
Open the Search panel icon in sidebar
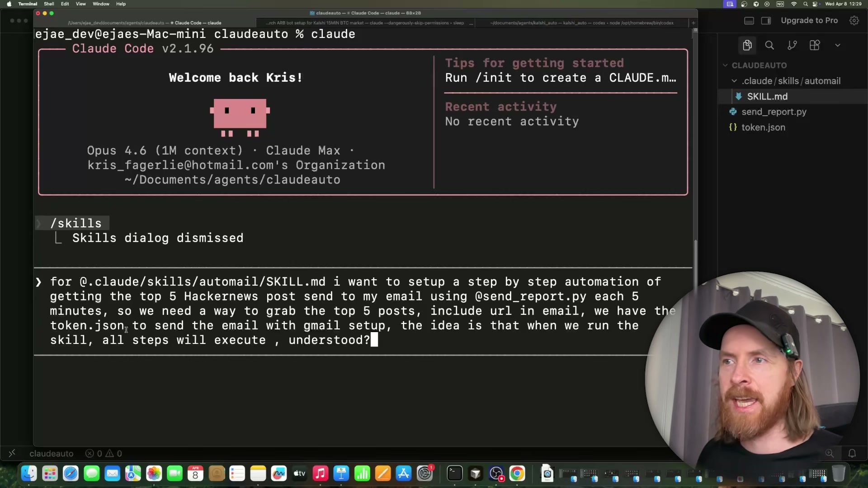coord(769,45)
